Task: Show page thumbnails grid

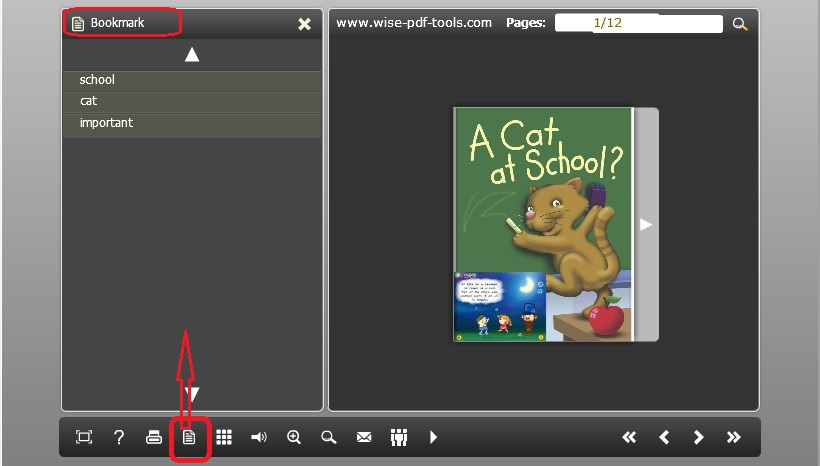Action: (224, 437)
